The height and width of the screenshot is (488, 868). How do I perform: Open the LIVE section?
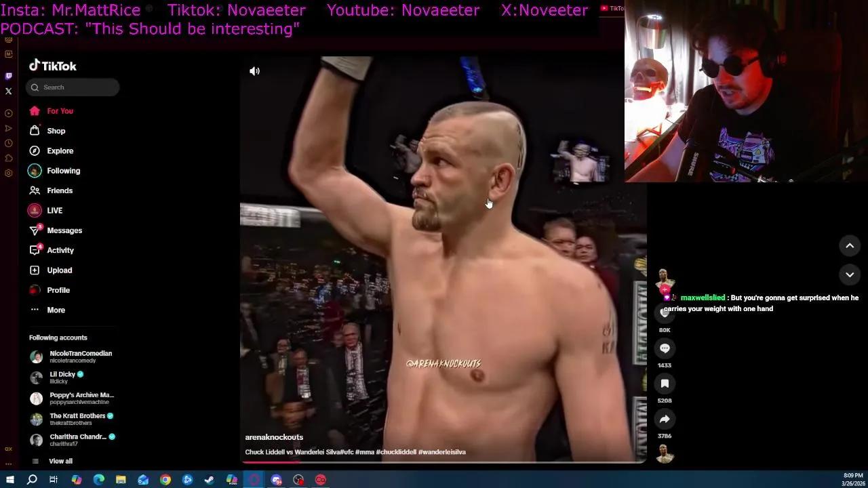click(54, 211)
